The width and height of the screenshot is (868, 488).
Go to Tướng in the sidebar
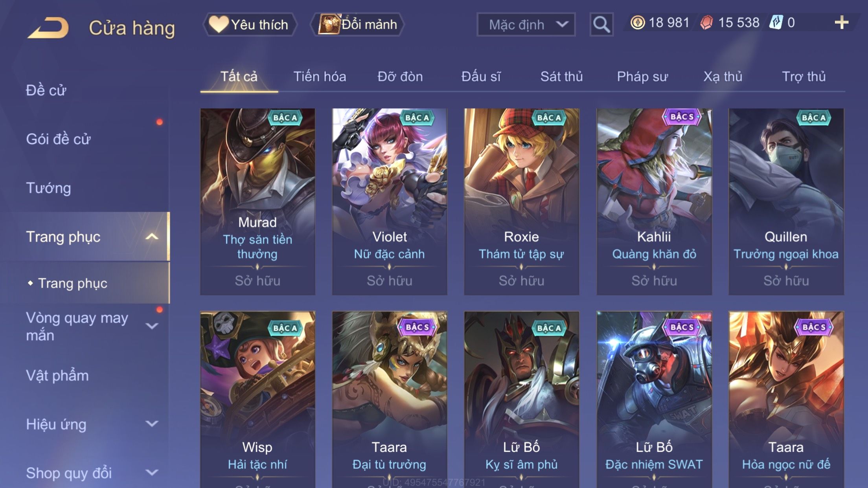point(48,188)
